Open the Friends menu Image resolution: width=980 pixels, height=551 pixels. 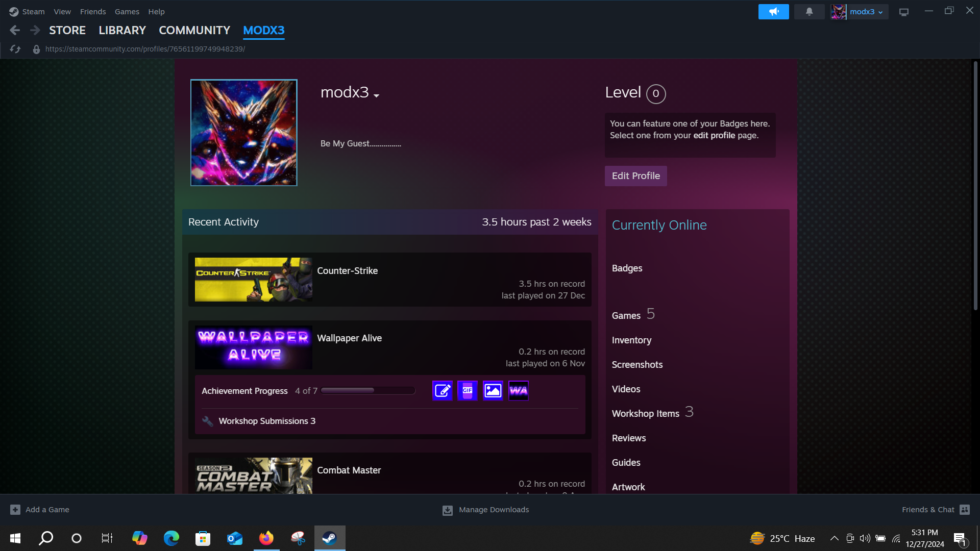(93, 12)
